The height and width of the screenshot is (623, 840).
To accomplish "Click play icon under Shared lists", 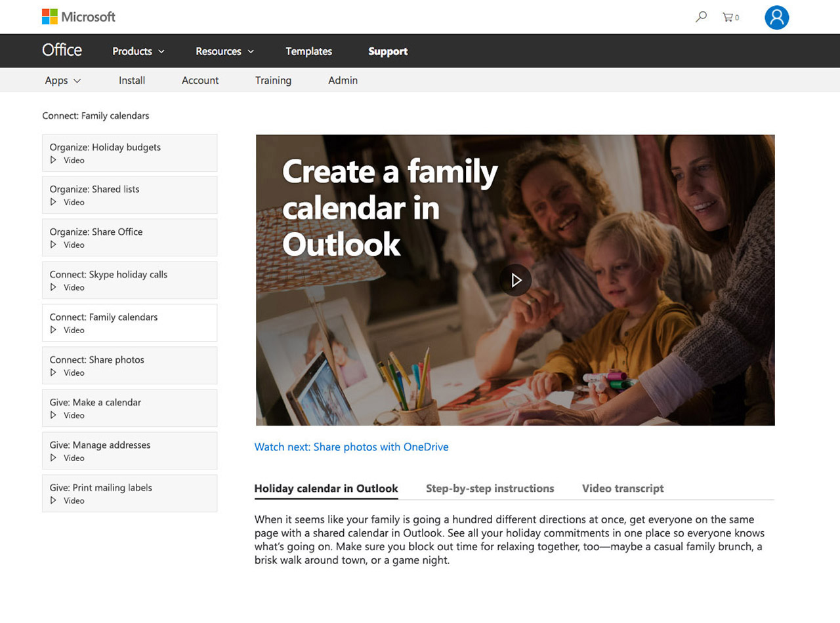I will [54, 202].
